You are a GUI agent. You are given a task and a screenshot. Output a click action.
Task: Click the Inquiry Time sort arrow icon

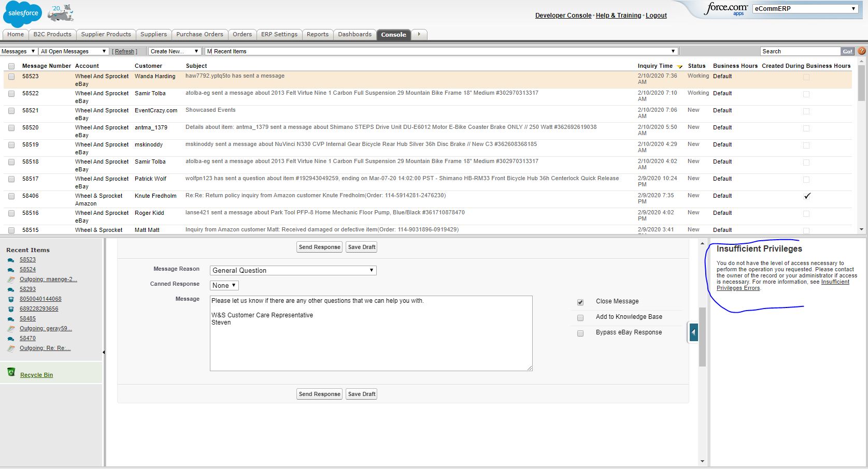[x=679, y=67]
